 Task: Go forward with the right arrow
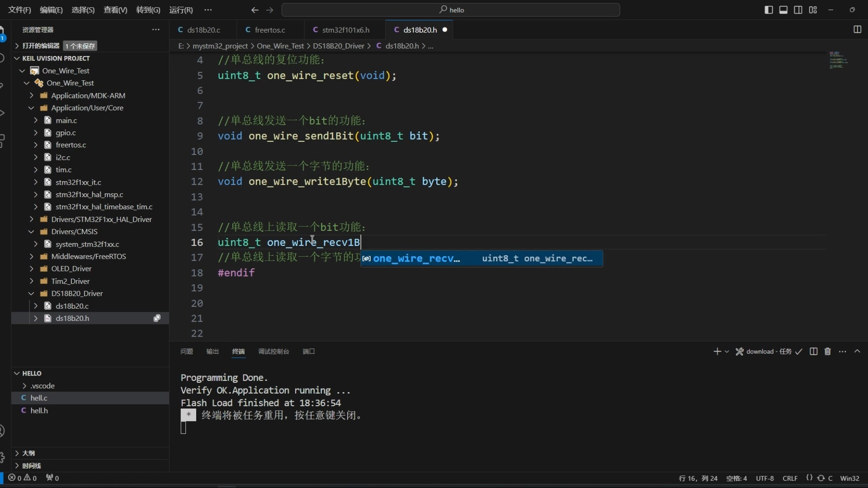pyautogui.click(x=270, y=10)
